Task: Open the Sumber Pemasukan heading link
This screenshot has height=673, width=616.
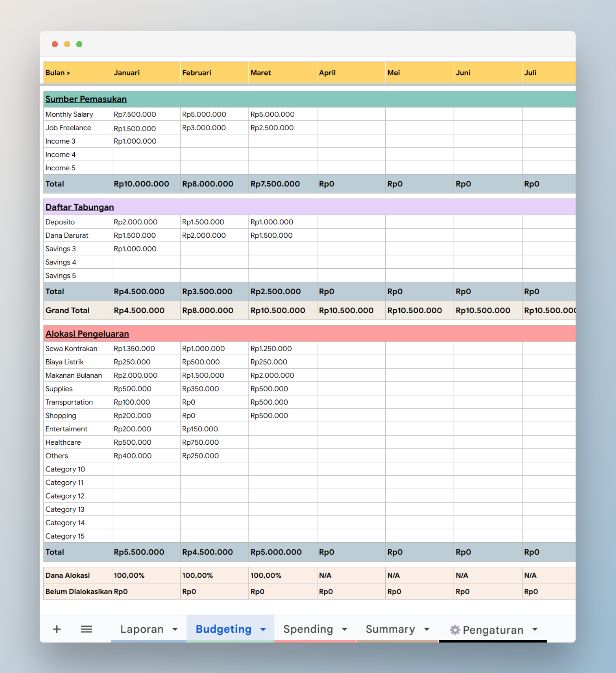Action: [86, 99]
